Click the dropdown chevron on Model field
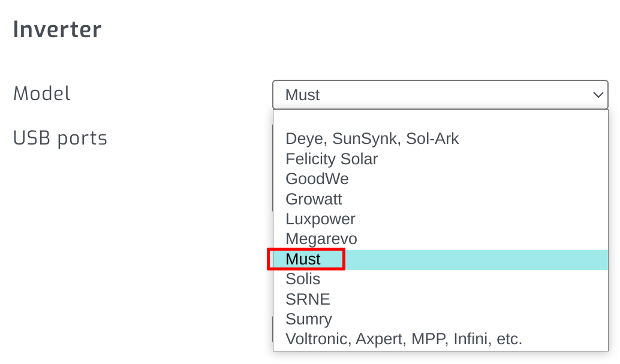 click(x=598, y=95)
